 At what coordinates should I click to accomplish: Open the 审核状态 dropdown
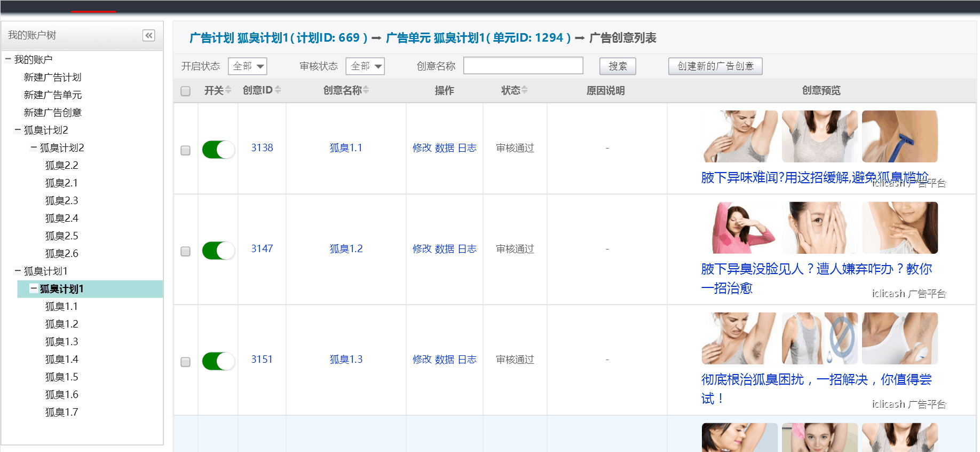point(365,66)
